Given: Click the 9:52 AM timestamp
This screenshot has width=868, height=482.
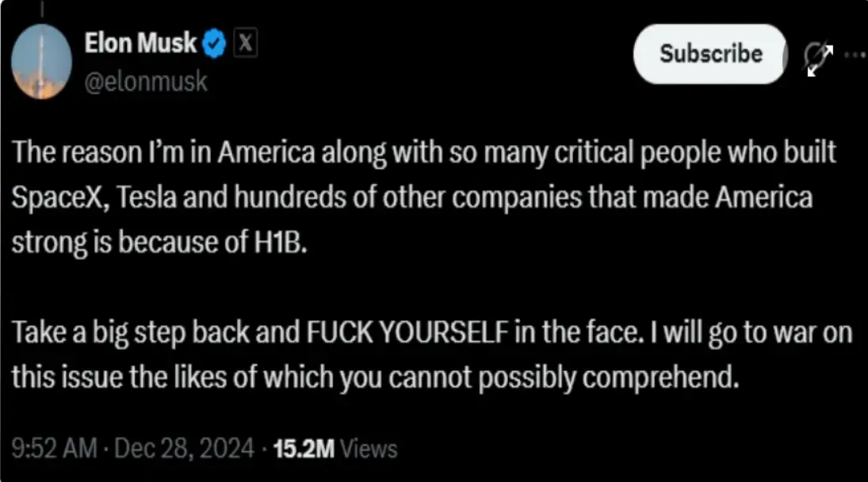Looking at the screenshot, I should (52, 449).
